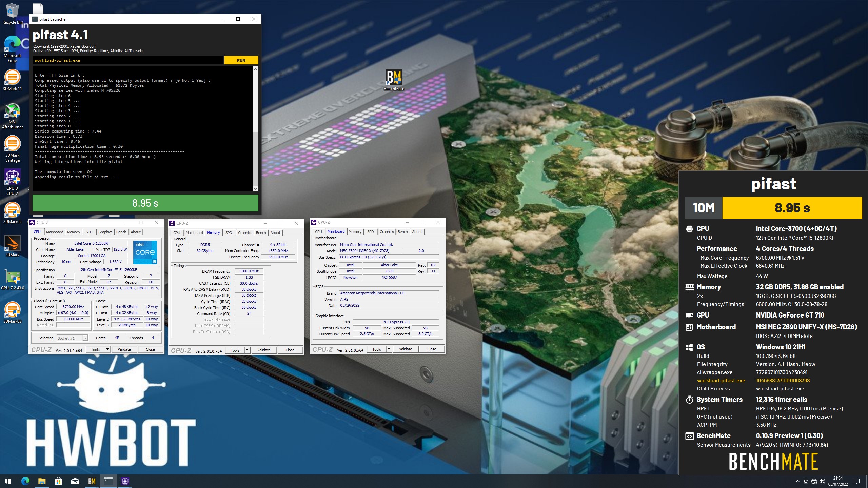868x488 pixels.
Task: Open Graphics tab in left CPU-Z window
Action: point(105,232)
